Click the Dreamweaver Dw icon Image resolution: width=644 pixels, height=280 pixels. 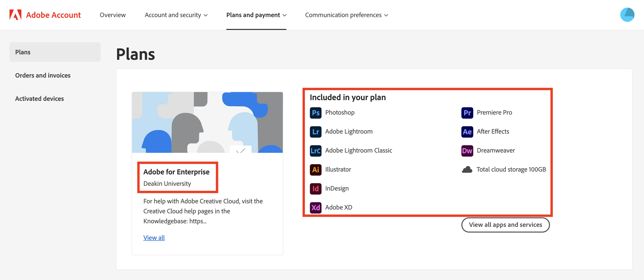467,151
